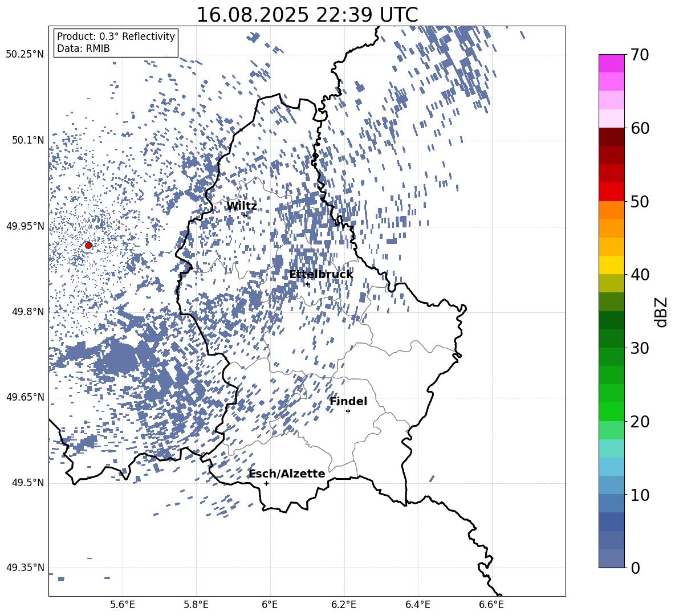Pick the dark maroon colorbar swatch below 60
The height and width of the screenshot is (616, 675).
(612, 137)
